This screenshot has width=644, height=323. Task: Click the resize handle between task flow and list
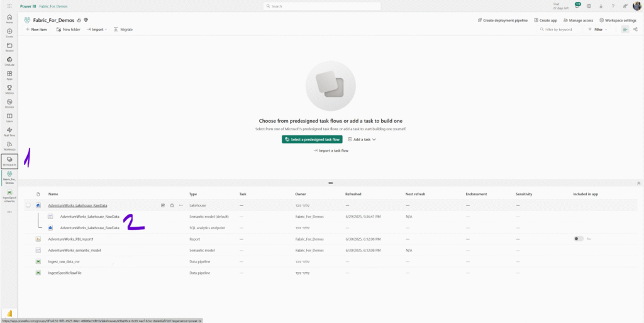[x=330, y=183]
